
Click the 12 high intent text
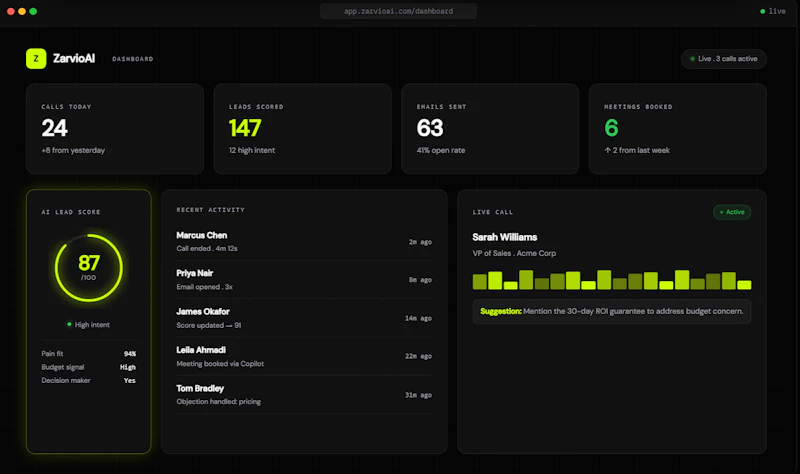[252, 151]
